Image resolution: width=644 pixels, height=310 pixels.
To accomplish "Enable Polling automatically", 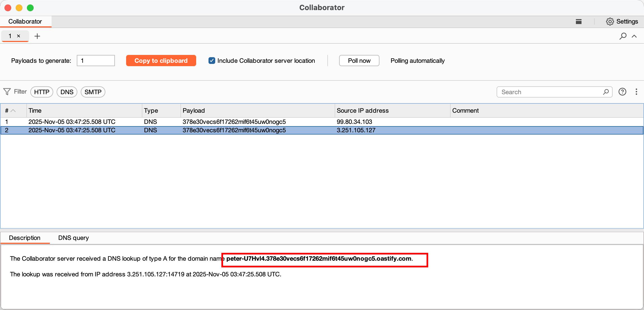I will tap(417, 61).
